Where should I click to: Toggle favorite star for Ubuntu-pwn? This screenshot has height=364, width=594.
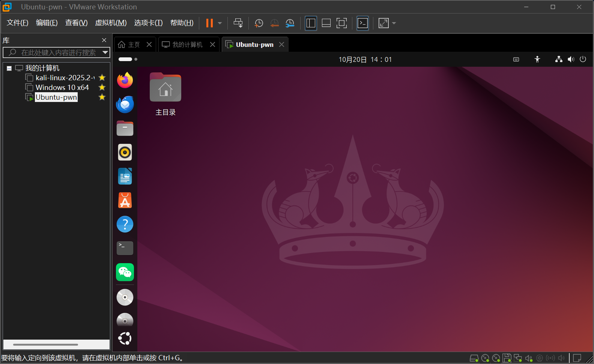102,97
